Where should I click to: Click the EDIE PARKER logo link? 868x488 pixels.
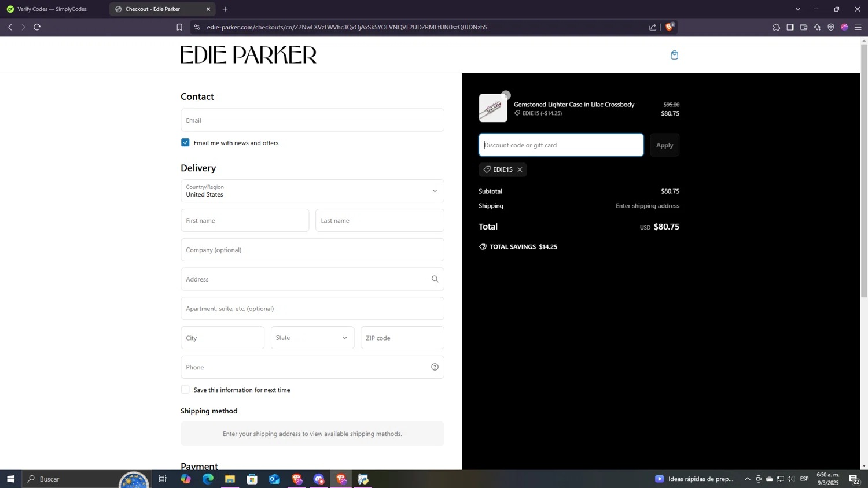[248, 55]
